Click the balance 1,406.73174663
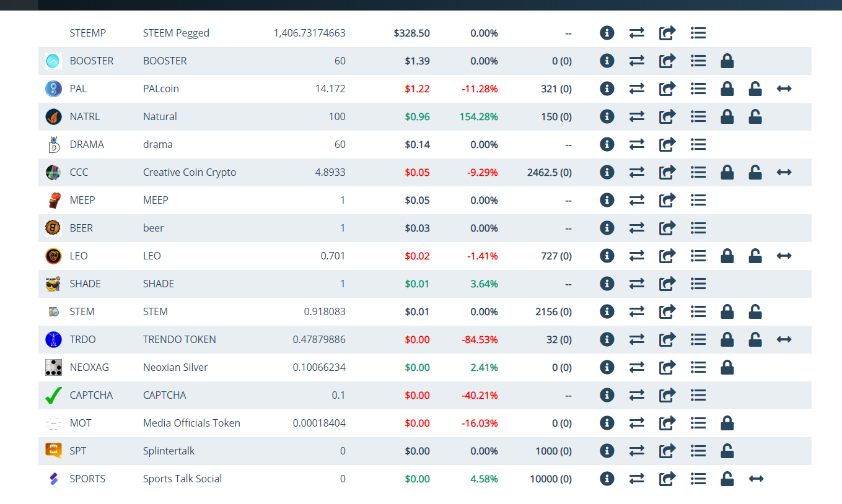 coord(310,33)
